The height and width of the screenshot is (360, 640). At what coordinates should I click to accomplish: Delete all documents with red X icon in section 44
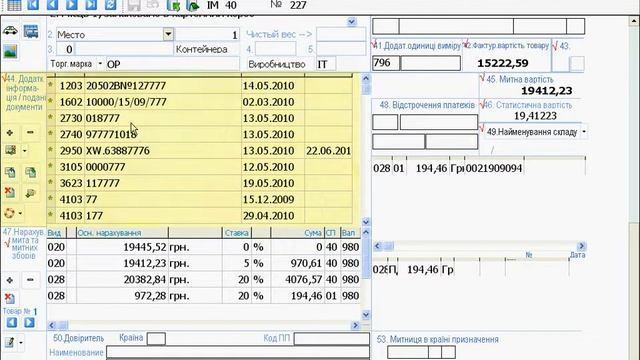pos(10,192)
